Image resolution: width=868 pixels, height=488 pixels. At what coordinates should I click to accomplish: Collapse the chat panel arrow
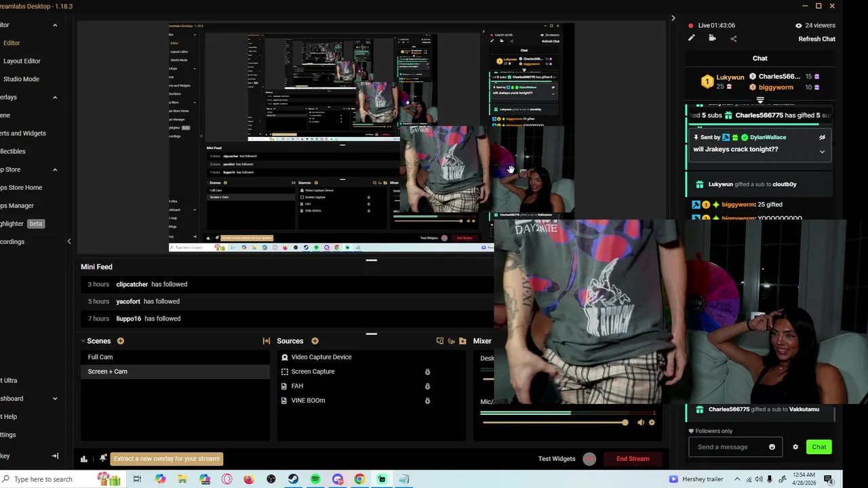coord(673,18)
